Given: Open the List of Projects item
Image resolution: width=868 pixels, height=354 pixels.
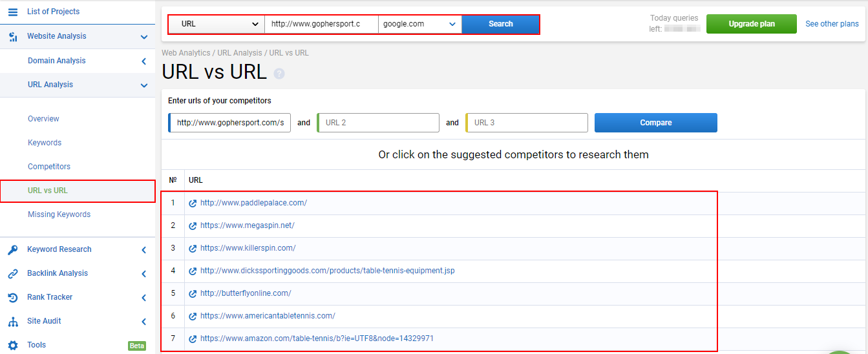Looking at the screenshot, I should pos(54,12).
